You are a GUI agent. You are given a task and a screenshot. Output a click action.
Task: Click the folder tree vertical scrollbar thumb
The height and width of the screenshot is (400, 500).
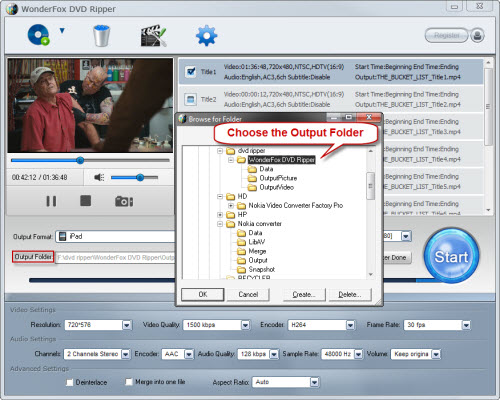pos(370,186)
